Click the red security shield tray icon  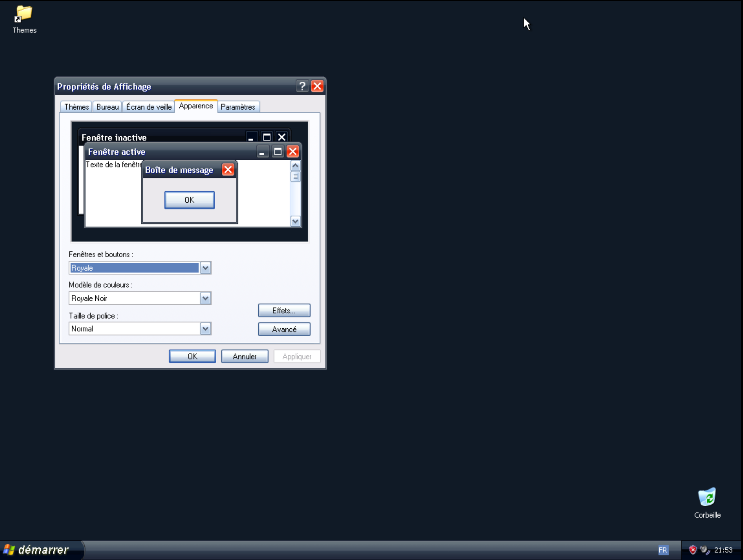point(692,550)
